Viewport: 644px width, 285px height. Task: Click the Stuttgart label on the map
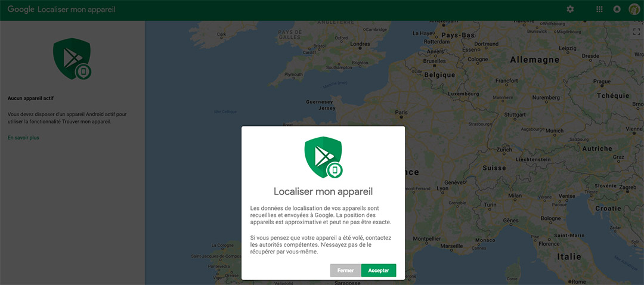(515, 114)
